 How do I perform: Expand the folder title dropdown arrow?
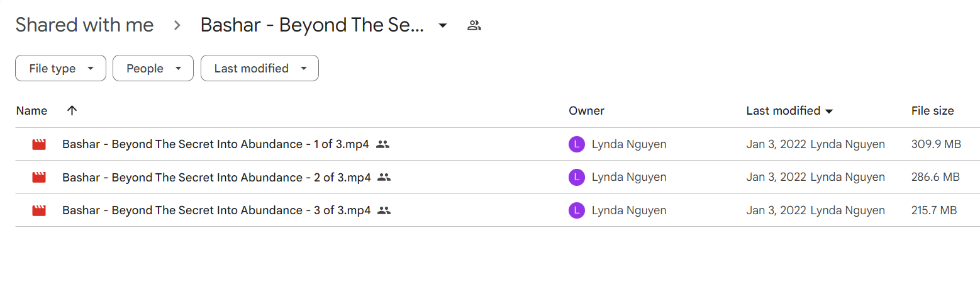pos(443,26)
